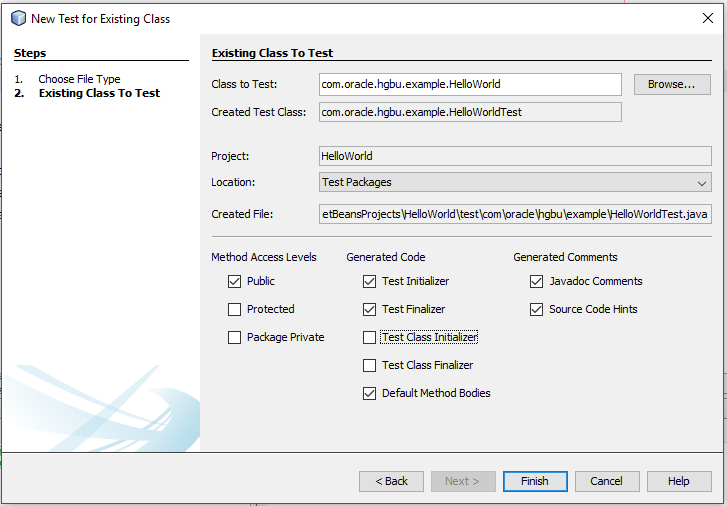Enable the Package Private checkbox
The image size is (727, 506).
[235, 338]
